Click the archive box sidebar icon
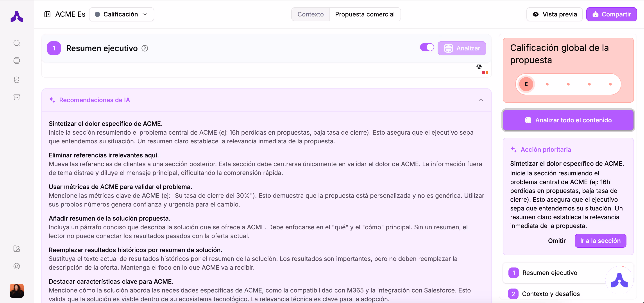This screenshot has height=303, width=644. tap(17, 97)
